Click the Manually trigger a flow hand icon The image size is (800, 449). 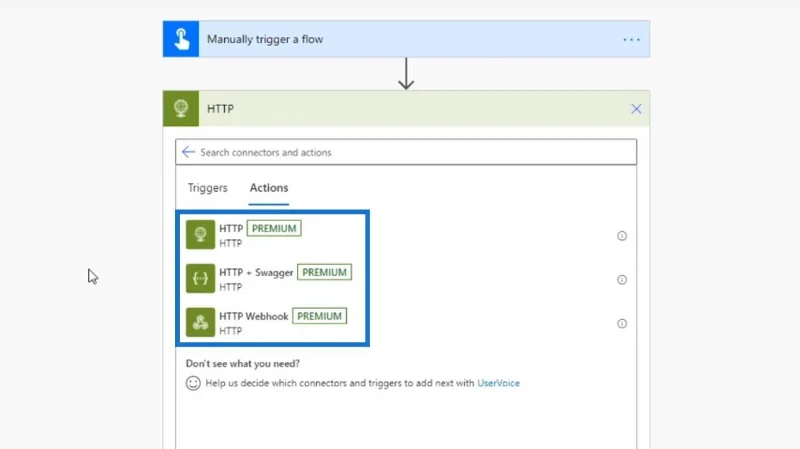181,39
